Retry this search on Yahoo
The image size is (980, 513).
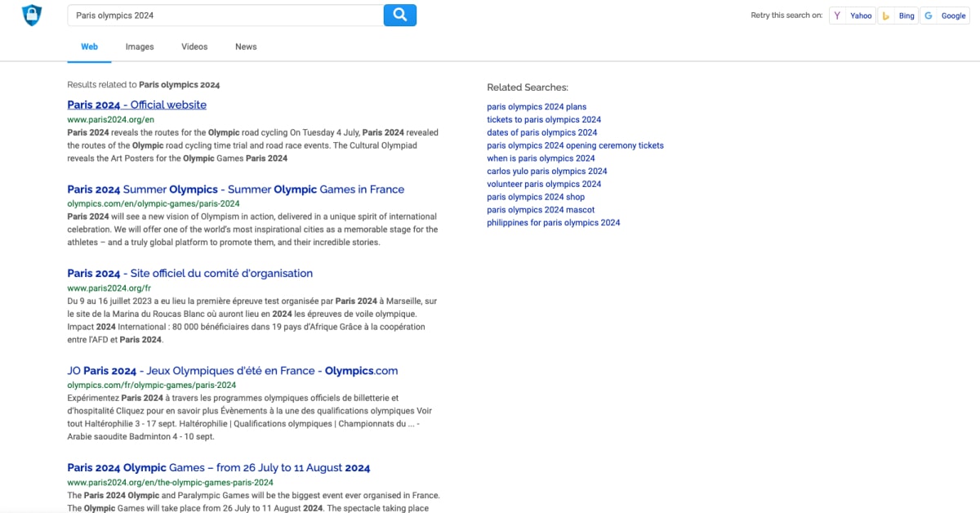(852, 15)
